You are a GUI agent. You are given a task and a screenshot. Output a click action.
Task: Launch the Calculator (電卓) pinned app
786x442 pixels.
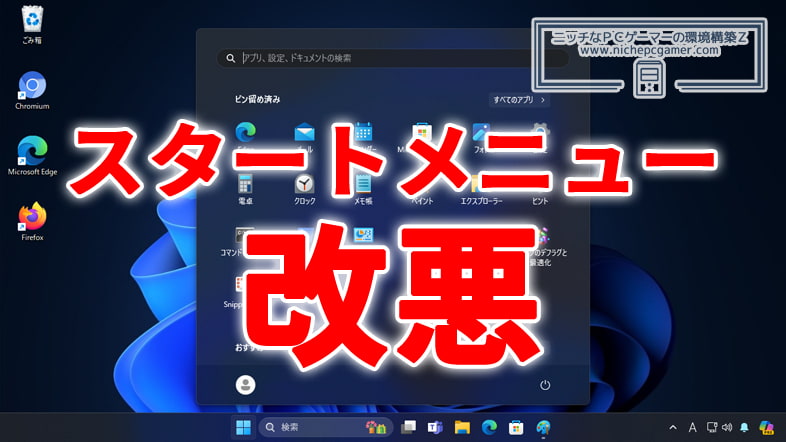[x=245, y=184]
